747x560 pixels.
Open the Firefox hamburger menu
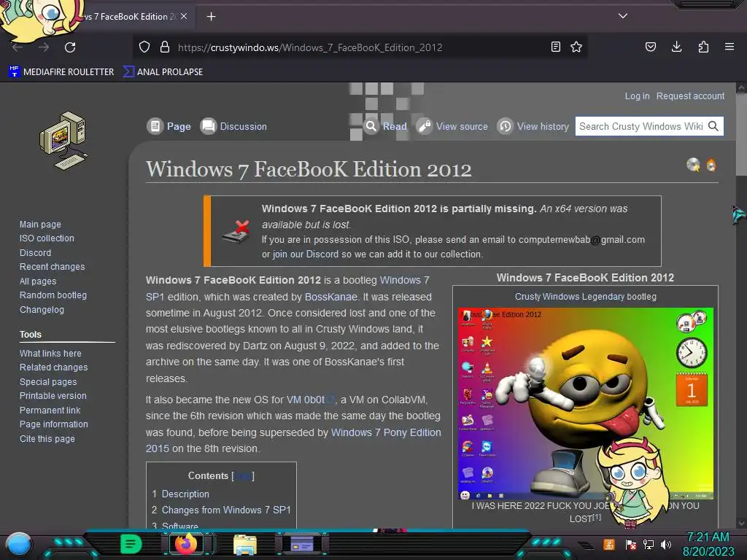[x=729, y=47]
